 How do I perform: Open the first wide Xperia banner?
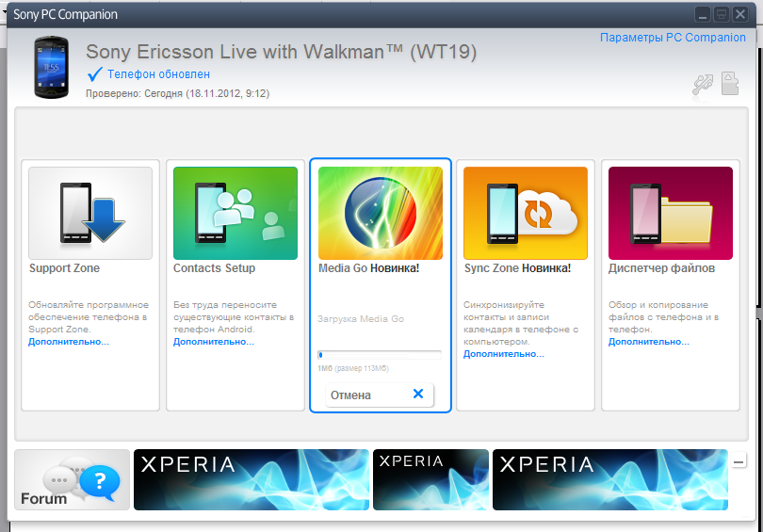(x=250, y=479)
